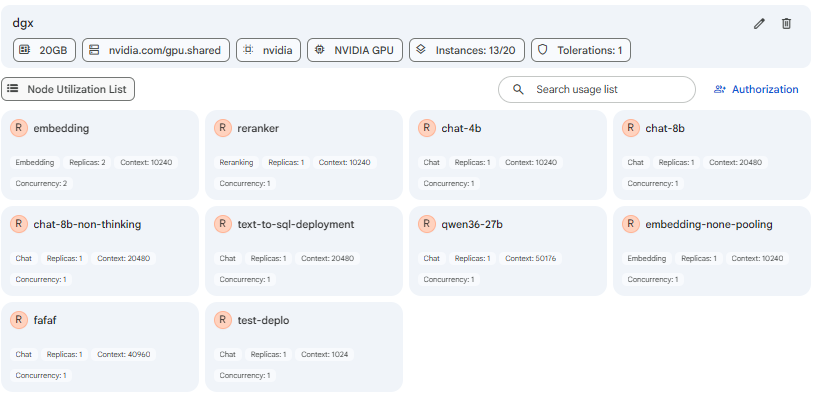Viewport: 819px width, 403px height.
Task: Click the memory icon in the 20GB chip
Action: click(x=24, y=50)
